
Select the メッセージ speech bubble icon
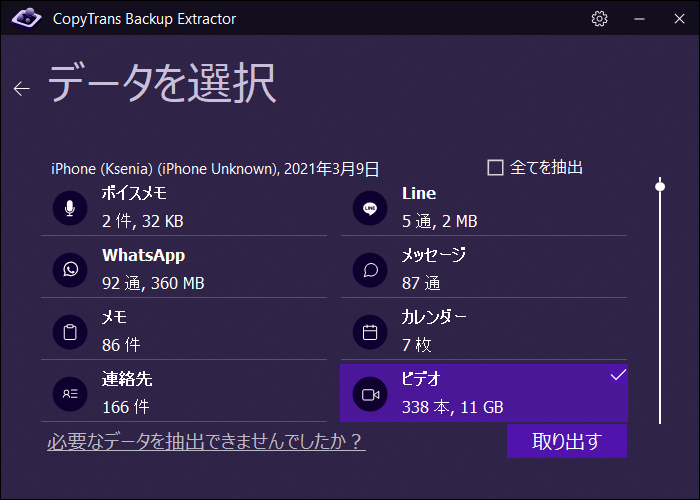370,270
